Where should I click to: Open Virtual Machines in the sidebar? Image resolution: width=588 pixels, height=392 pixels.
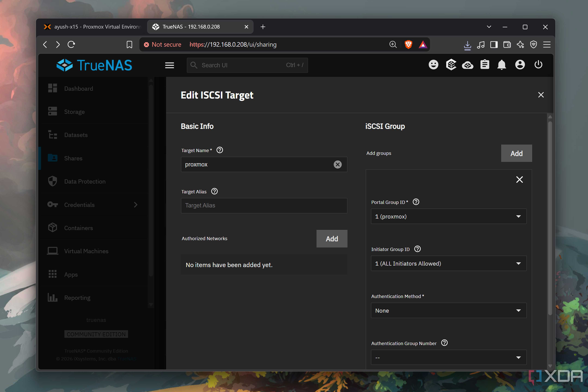(x=93, y=251)
